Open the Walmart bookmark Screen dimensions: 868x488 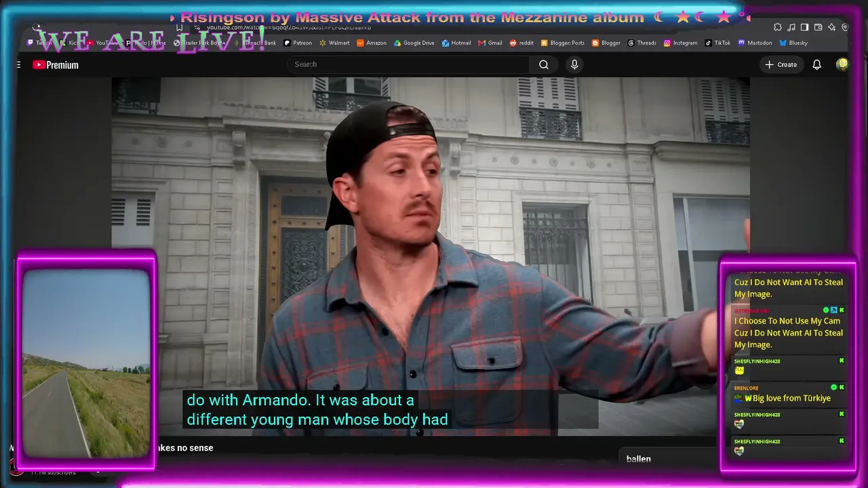334,43
